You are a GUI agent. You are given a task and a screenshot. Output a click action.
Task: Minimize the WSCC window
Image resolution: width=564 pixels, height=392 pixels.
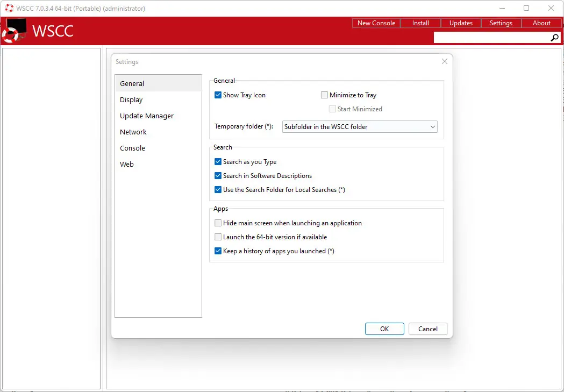click(x=502, y=8)
